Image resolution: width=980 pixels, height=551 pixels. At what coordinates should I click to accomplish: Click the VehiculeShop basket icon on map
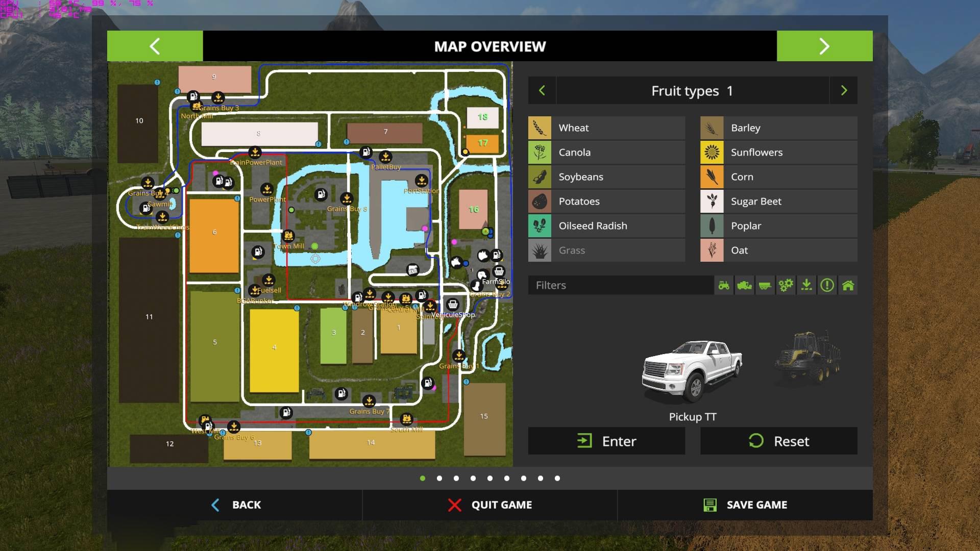tap(453, 305)
